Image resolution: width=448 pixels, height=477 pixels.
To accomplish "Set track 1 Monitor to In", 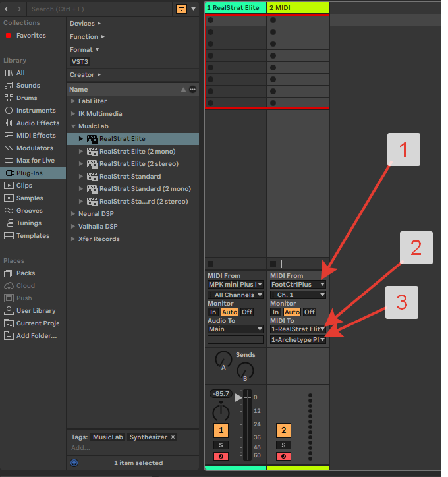I will click(213, 312).
